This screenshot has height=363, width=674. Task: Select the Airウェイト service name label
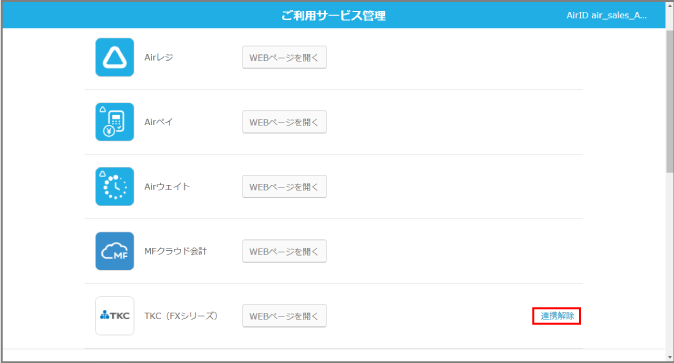167,187
